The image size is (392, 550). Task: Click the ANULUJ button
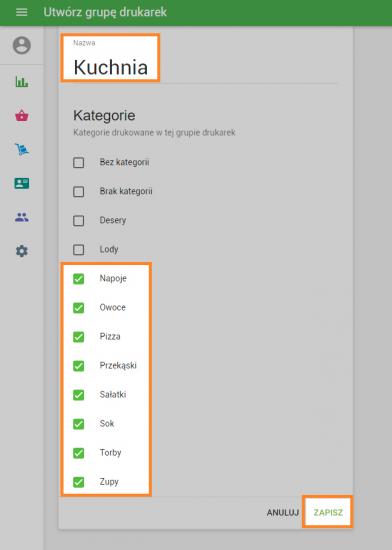coord(283,512)
